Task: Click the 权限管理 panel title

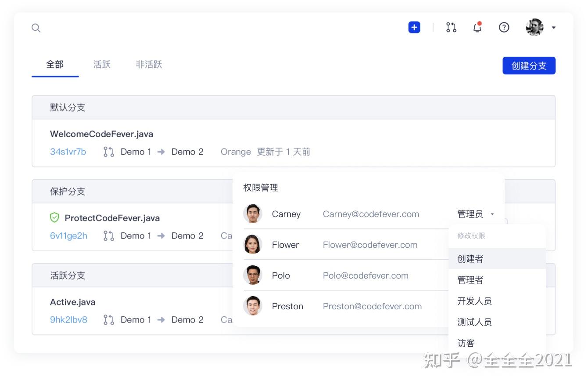Action: pos(261,188)
